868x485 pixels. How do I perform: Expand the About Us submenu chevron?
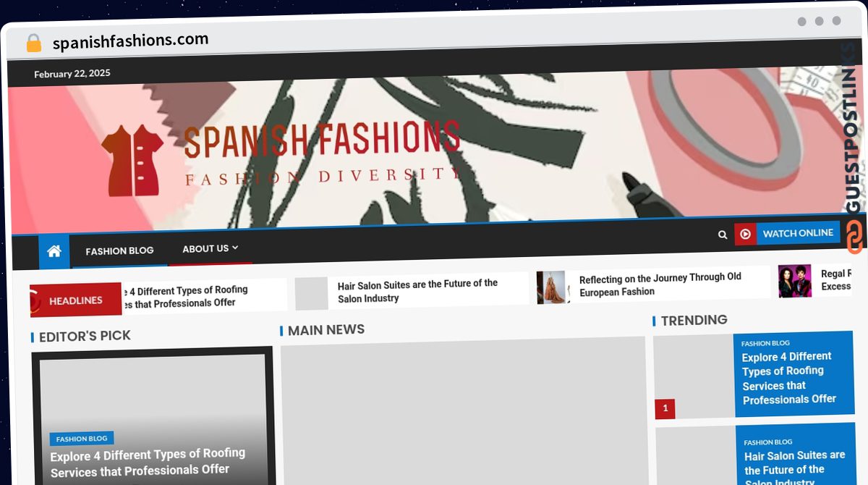235,248
